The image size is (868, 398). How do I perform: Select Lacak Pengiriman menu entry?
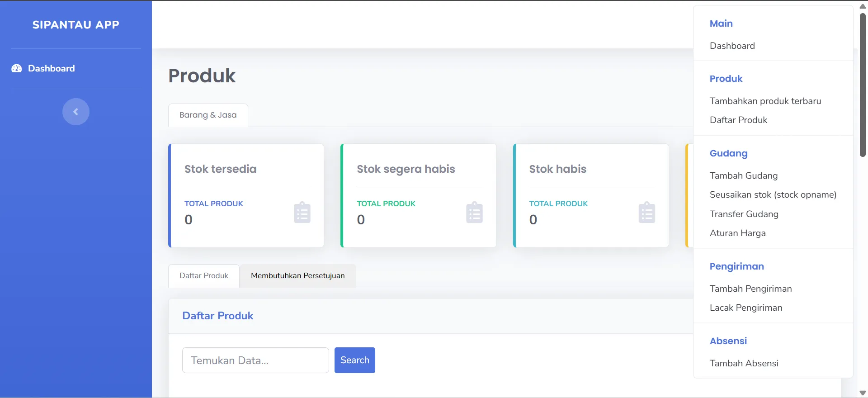pyautogui.click(x=745, y=308)
